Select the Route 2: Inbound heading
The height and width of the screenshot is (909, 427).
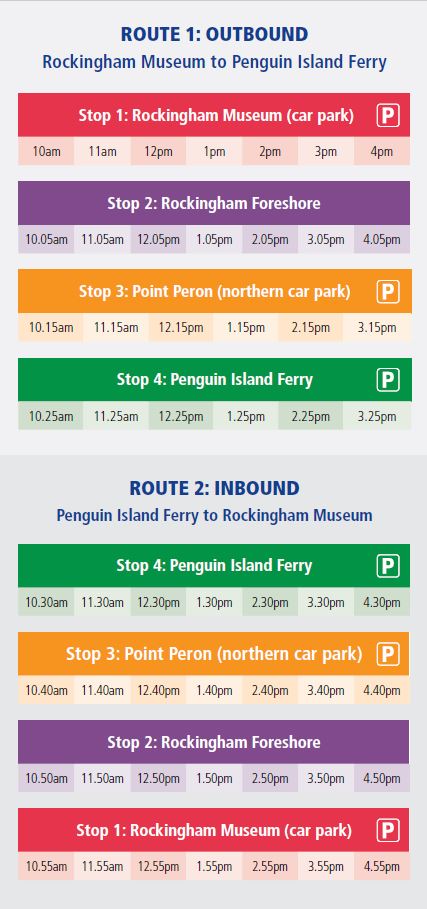(214, 488)
